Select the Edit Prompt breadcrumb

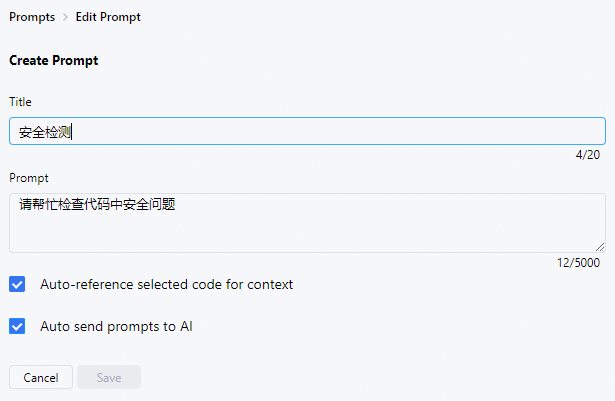coord(108,17)
